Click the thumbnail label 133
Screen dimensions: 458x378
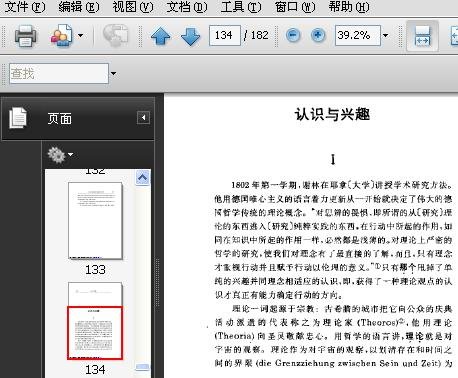pos(95,270)
